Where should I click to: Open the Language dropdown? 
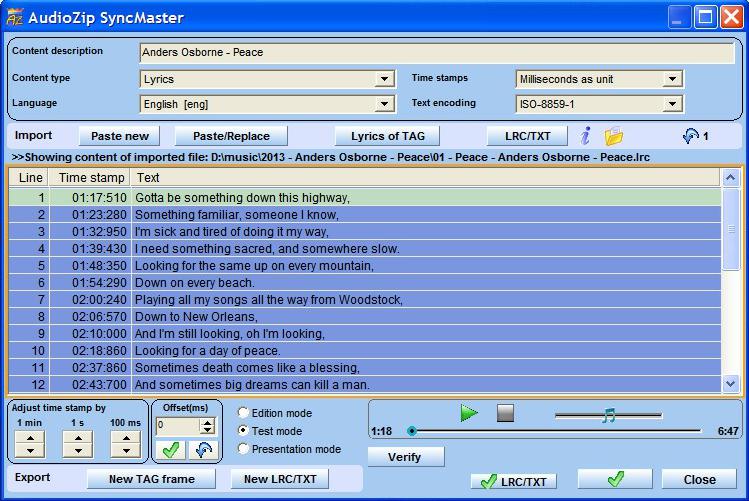pos(384,104)
